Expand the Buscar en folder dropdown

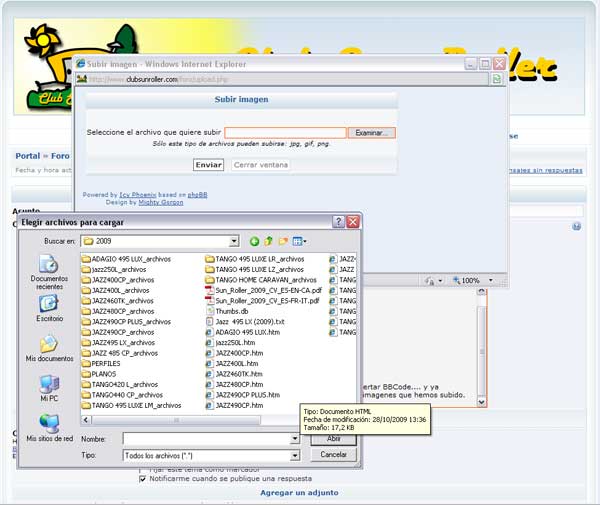[234, 241]
